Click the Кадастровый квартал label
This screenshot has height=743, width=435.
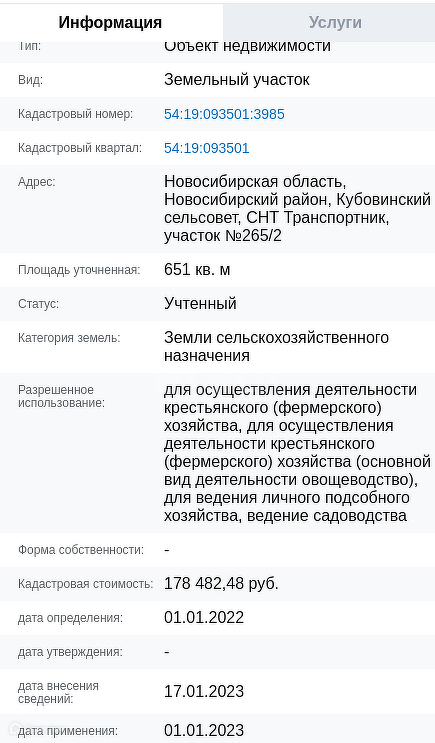coord(80,148)
